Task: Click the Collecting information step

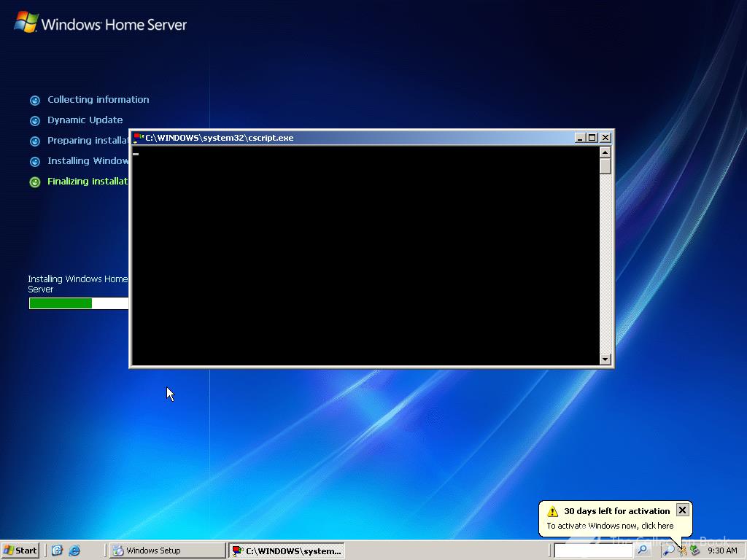Action: (x=90, y=99)
